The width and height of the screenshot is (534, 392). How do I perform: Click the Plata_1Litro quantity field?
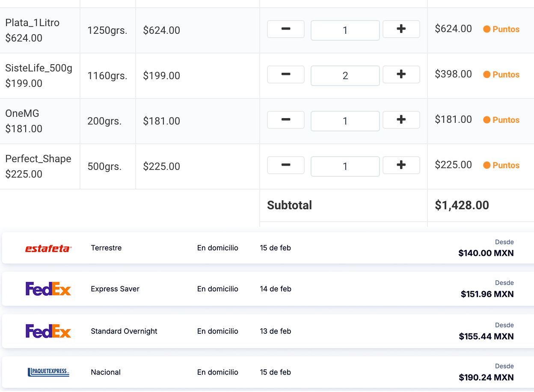click(345, 30)
